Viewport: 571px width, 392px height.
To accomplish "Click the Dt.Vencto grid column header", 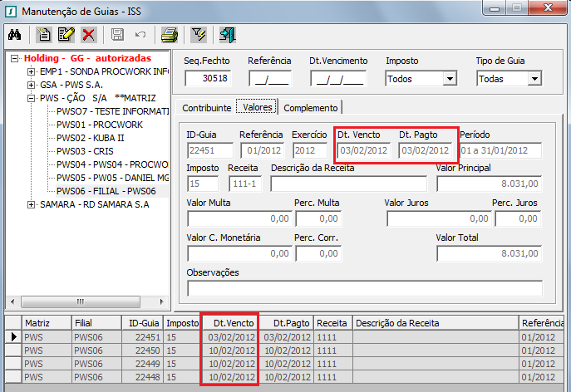I will 229,323.
